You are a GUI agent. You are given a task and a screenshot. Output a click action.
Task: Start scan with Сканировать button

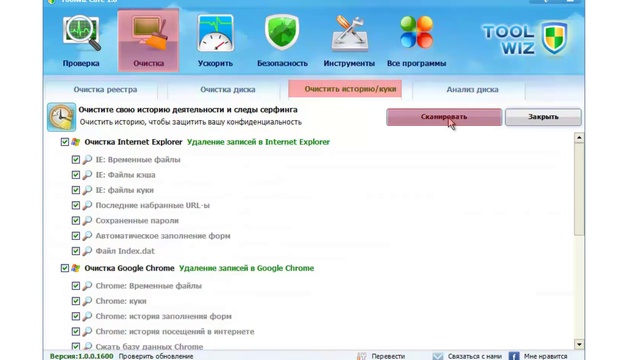click(x=444, y=117)
